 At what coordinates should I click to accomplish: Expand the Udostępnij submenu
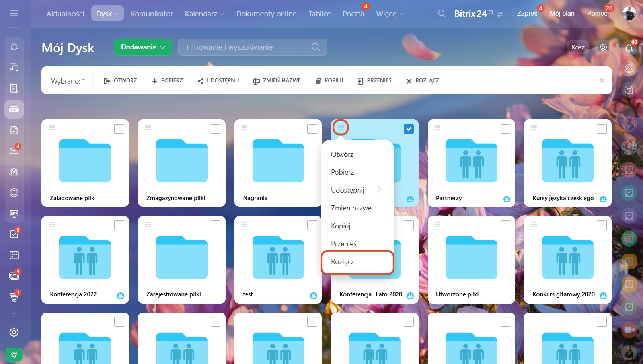point(379,190)
